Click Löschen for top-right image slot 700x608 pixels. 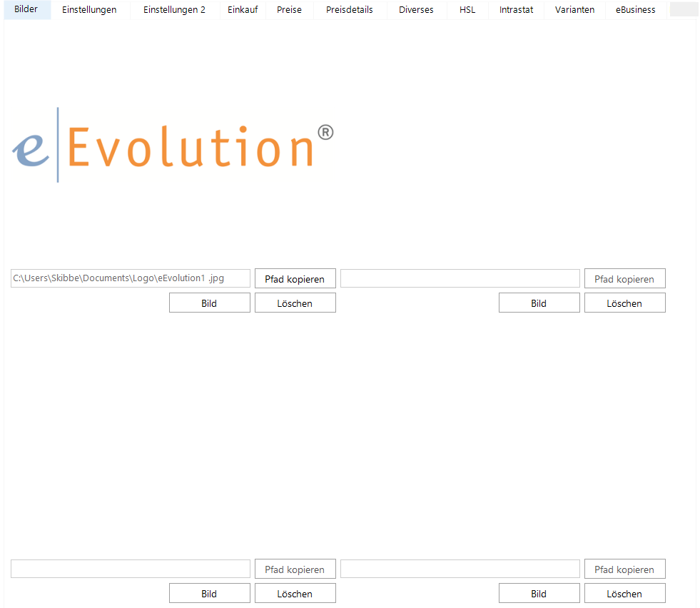pyautogui.click(x=625, y=303)
